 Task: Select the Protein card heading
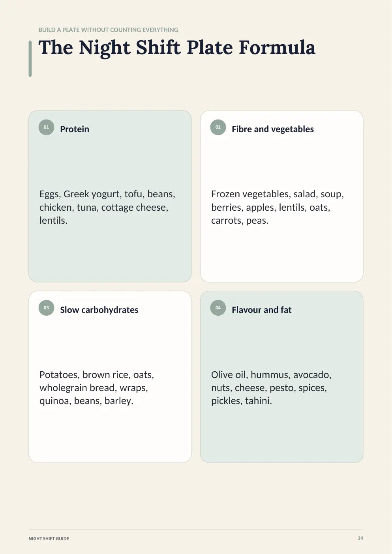point(75,129)
